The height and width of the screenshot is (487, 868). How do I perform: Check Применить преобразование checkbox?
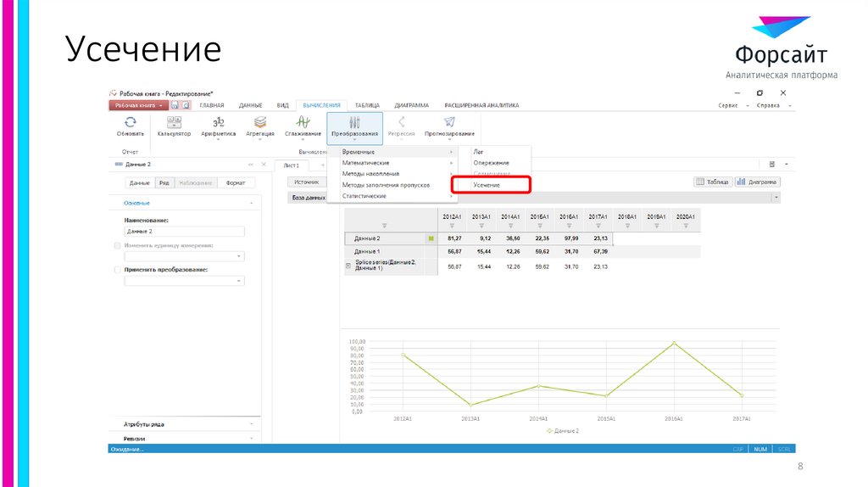(x=117, y=270)
